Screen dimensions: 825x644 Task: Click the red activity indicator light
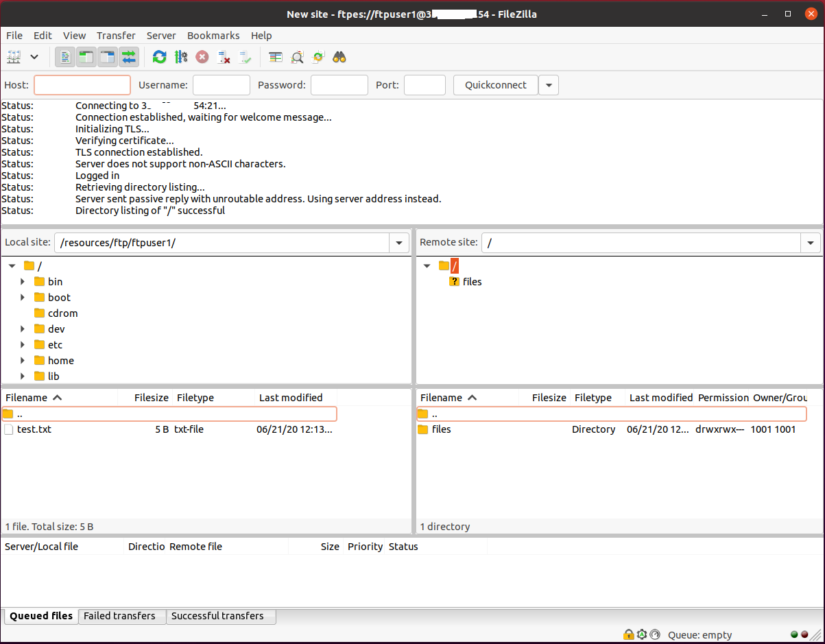pyautogui.click(x=804, y=635)
